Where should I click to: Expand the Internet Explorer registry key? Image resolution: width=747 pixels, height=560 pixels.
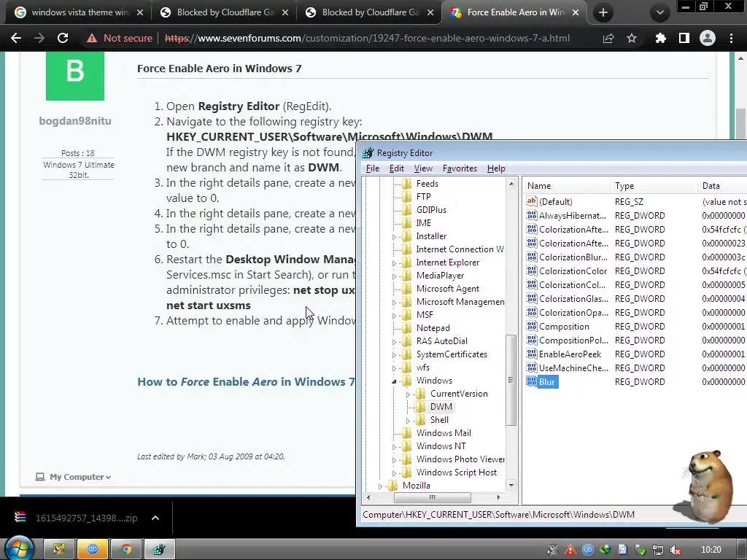click(394, 262)
